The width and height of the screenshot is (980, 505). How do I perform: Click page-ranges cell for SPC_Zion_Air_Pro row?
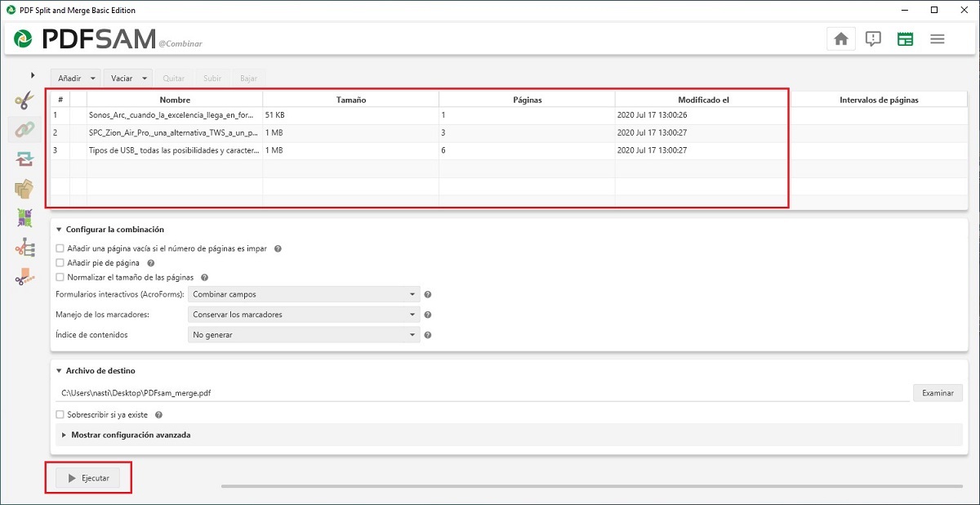click(x=879, y=132)
